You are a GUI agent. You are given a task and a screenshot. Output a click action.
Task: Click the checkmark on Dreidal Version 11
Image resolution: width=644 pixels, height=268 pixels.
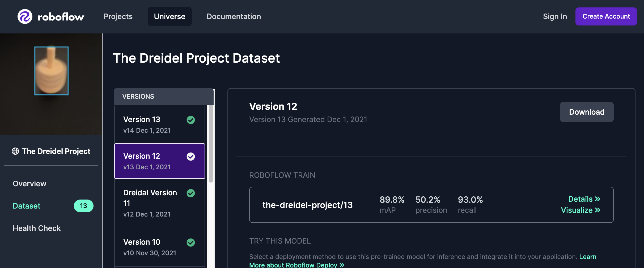pyautogui.click(x=191, y=193)
